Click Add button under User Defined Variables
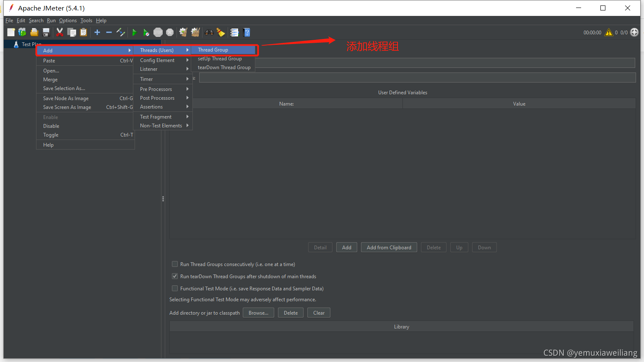This screenshot has width=644, height=362. tap(347, 248)
